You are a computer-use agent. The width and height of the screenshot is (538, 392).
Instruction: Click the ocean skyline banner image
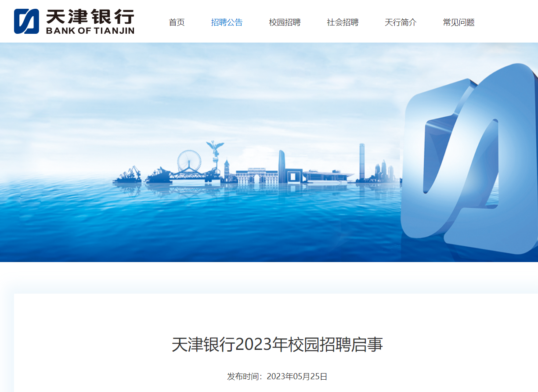[269, 152]
